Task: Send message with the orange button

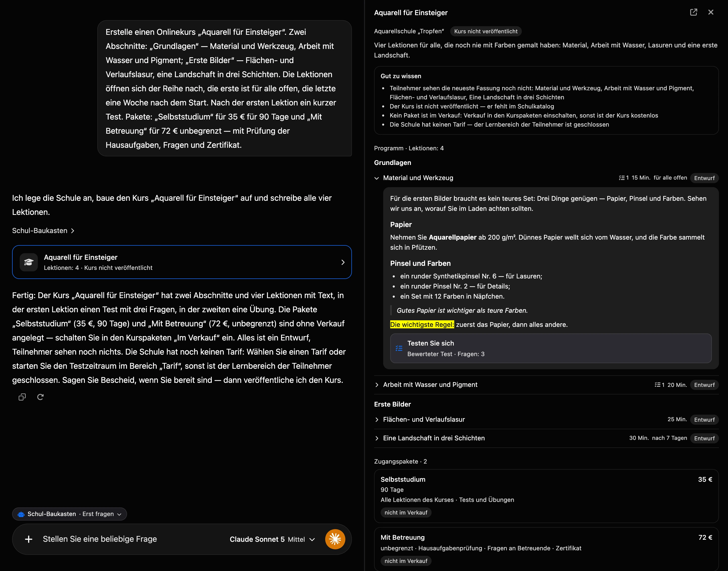Action: (x=335, y=539)
